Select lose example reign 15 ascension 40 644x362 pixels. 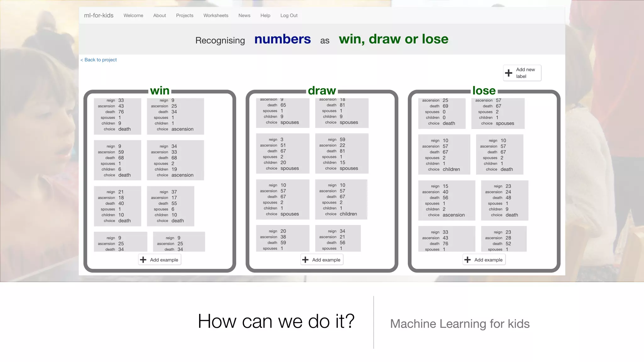coord(447,200)
